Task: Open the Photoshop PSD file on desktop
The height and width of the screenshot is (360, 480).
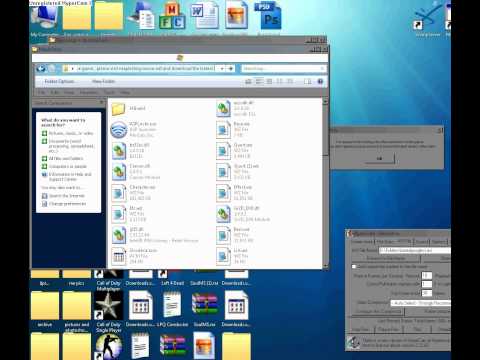Action: tap(268, 15)
